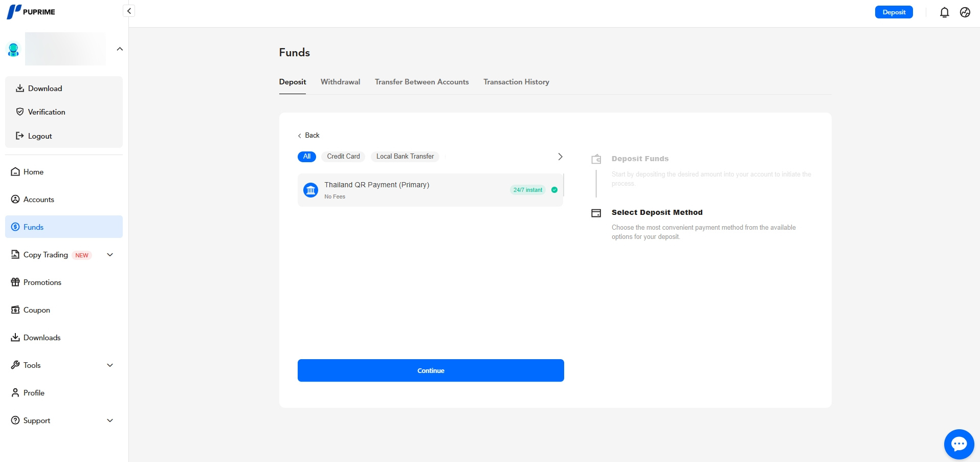The height and width of the screenshot is (462, 980).
Task: Open the live chat bubble
Action: [959, 444]
